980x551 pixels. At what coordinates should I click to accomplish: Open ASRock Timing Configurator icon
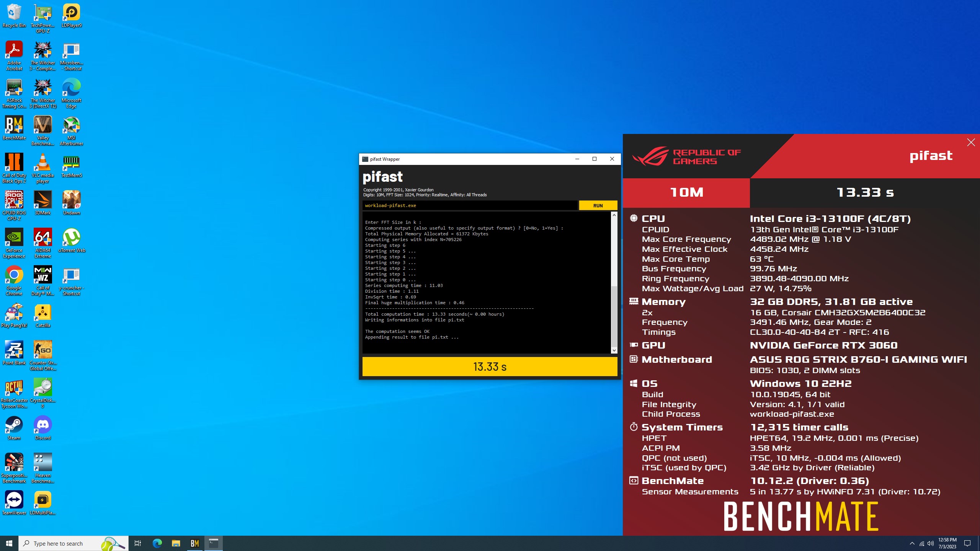pyautogui.click(x=14, y=93)
